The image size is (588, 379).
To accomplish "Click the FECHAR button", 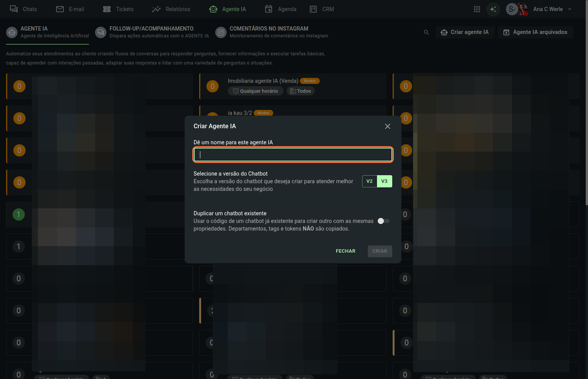I will [x=345, y=251].
